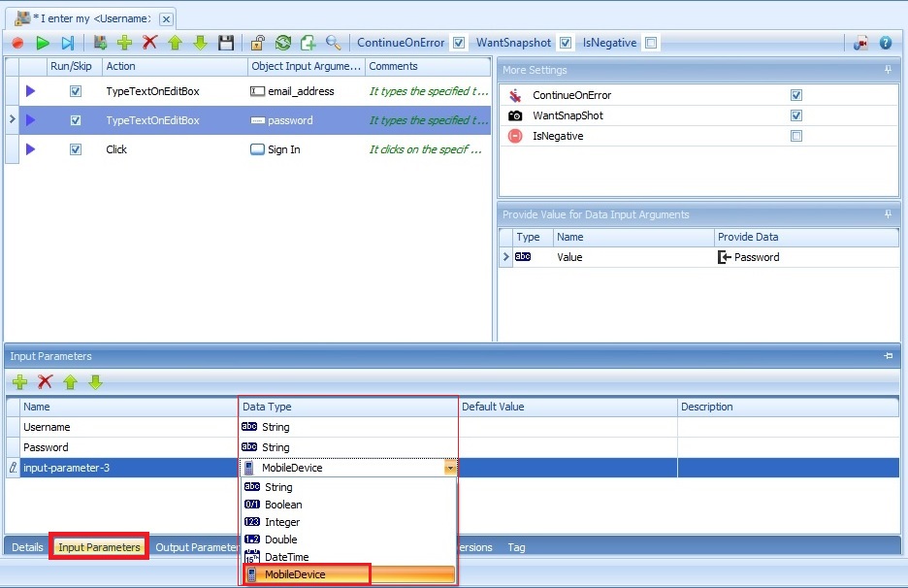Toggle Run/Skip checkbox for password step

pos(76,120)
